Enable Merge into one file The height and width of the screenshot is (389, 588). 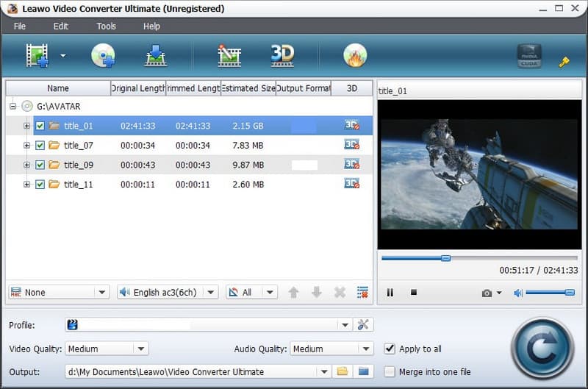point(389,371)
